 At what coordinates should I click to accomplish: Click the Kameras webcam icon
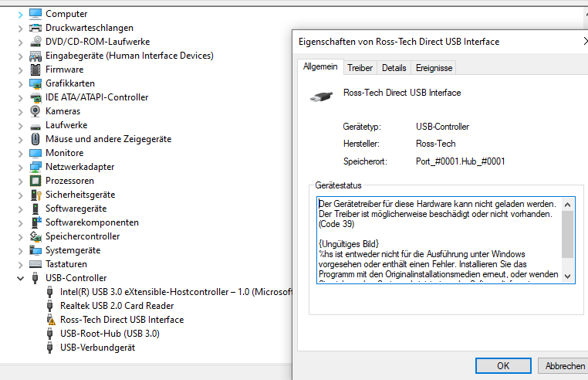tap(35, 111)
